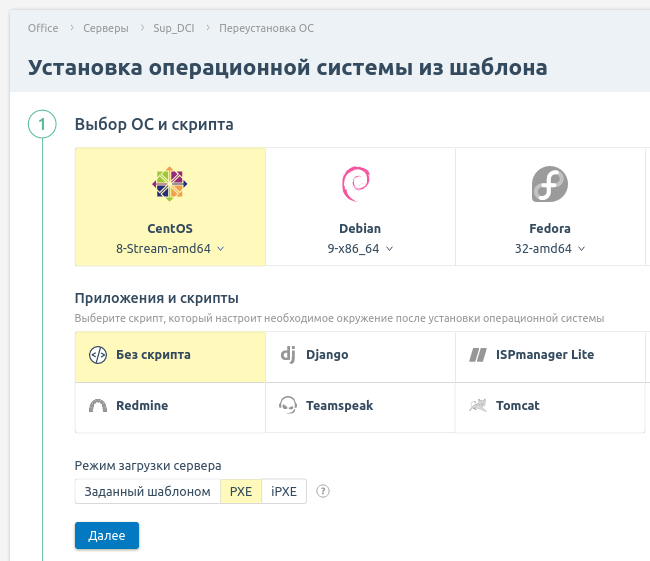Click the Fedora name label
Image resolution: width=650 pixels, height=561 pixels.
tap(550, 228)
